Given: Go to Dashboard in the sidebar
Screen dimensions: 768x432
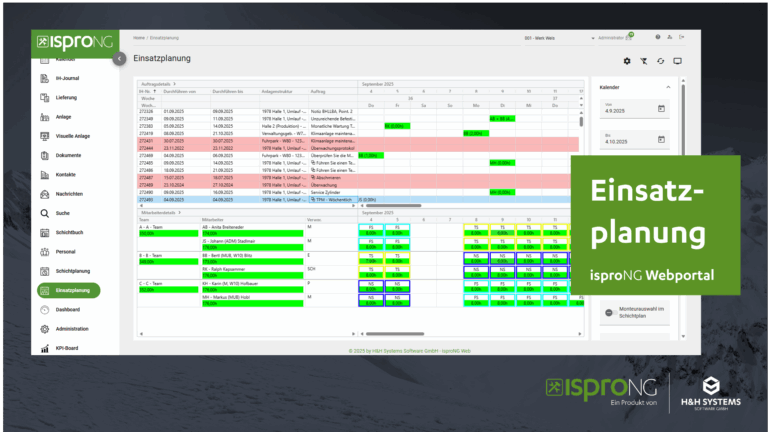Looking at the screenshot, I should [x=68, y=310].
